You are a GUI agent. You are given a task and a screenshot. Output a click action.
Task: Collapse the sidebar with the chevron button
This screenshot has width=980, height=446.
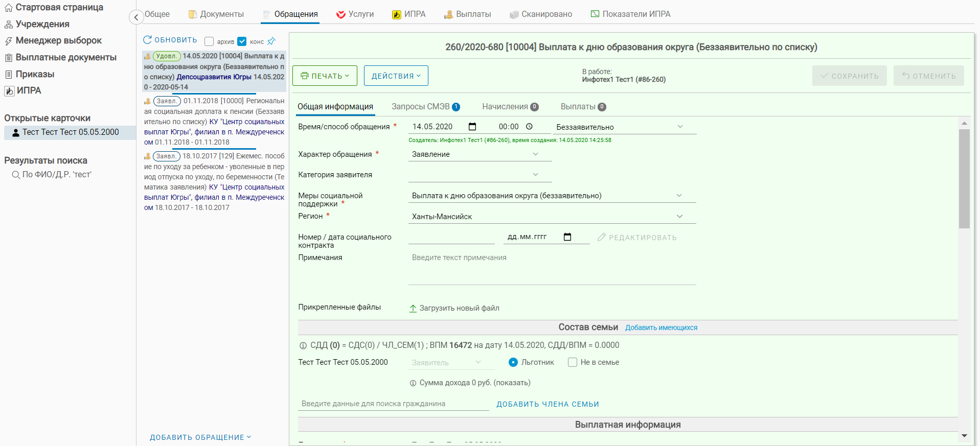136,17
